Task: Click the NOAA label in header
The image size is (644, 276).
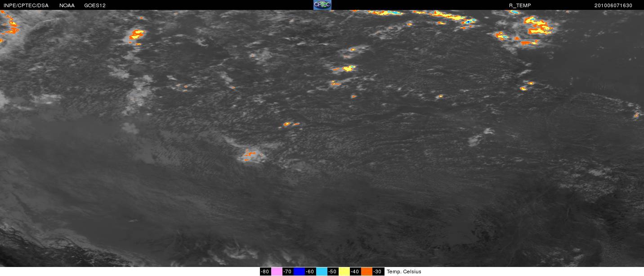Action: click(67, 5)
